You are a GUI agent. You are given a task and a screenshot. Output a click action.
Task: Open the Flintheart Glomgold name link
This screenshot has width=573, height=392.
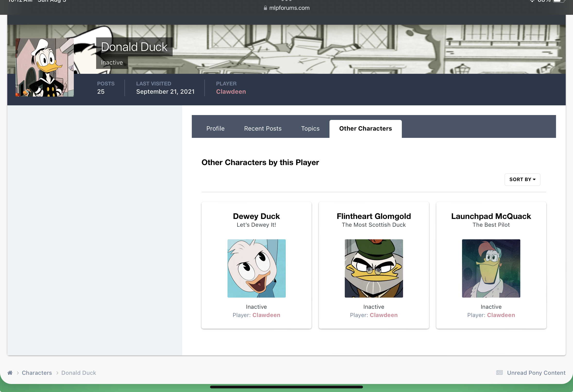tap(373, 216)
